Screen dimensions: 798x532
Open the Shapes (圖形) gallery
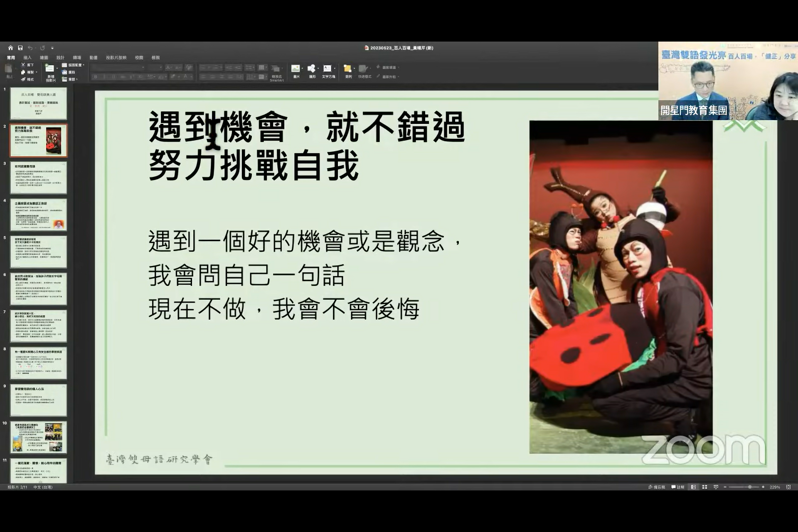click(312, 71)
